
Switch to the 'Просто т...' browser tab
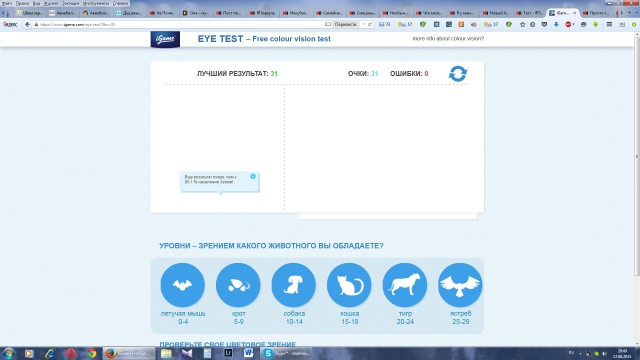597,13
